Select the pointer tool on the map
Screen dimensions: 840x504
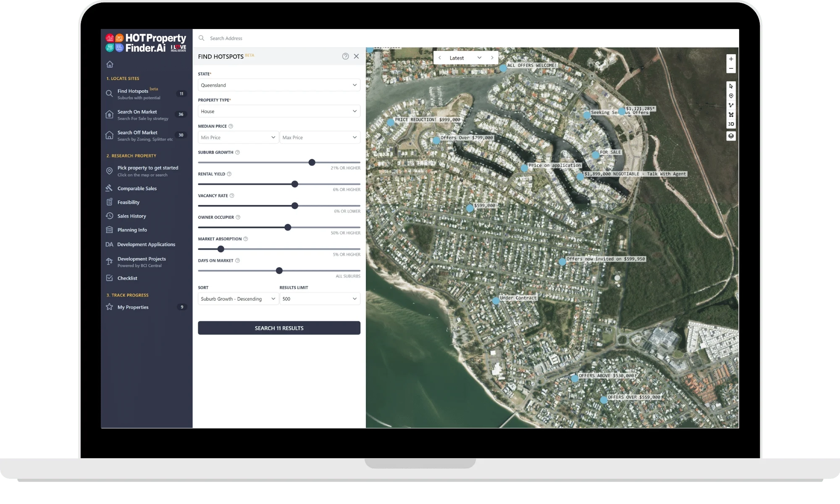[x=731, y=86]
